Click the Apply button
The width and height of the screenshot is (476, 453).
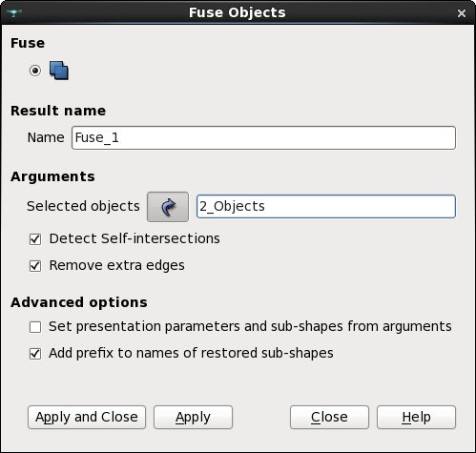tap(193, 417)
